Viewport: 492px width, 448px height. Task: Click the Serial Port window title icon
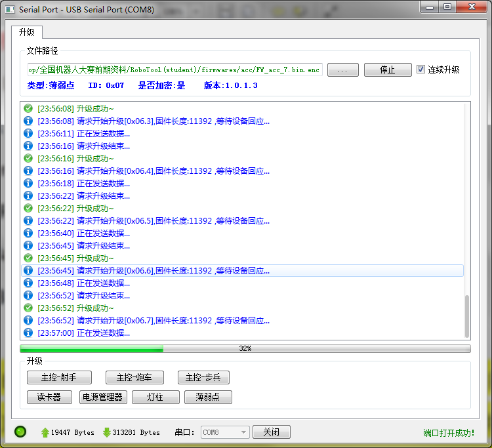(x=10, y=10)
